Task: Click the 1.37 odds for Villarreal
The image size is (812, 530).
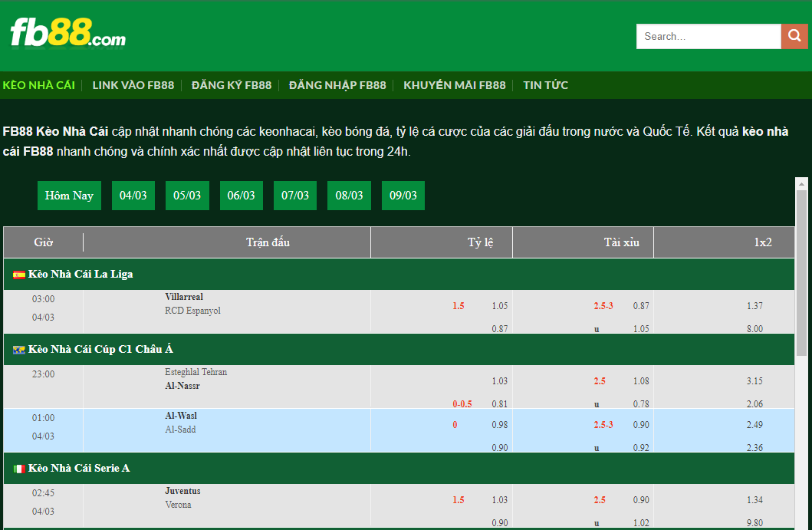Action: click(754, 306)
